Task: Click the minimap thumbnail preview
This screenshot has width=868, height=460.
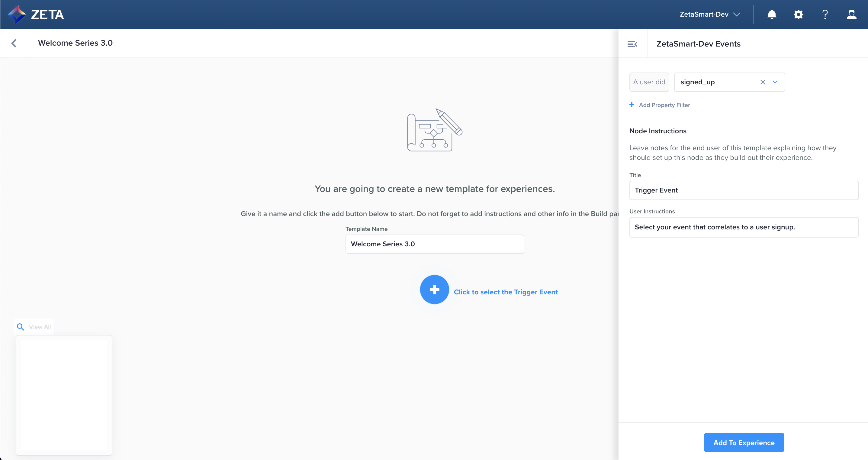Action: pyautogui.click(x=64, y=395)
